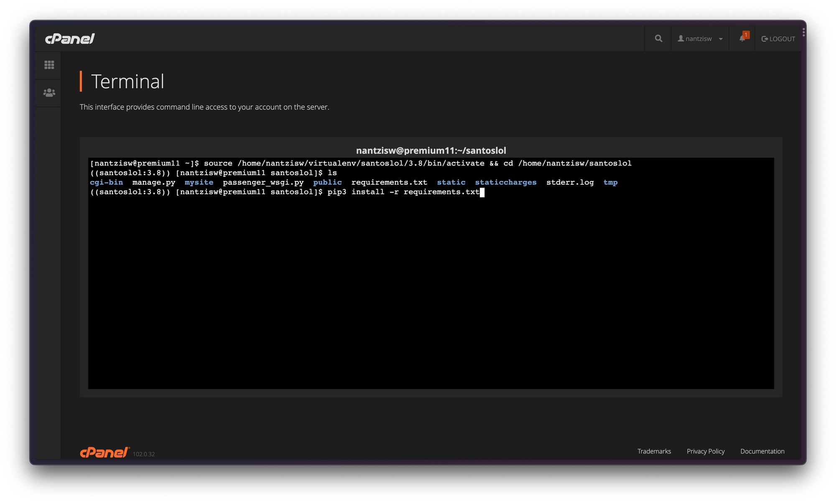Open the Trademarks link

(x=654, y=451)
